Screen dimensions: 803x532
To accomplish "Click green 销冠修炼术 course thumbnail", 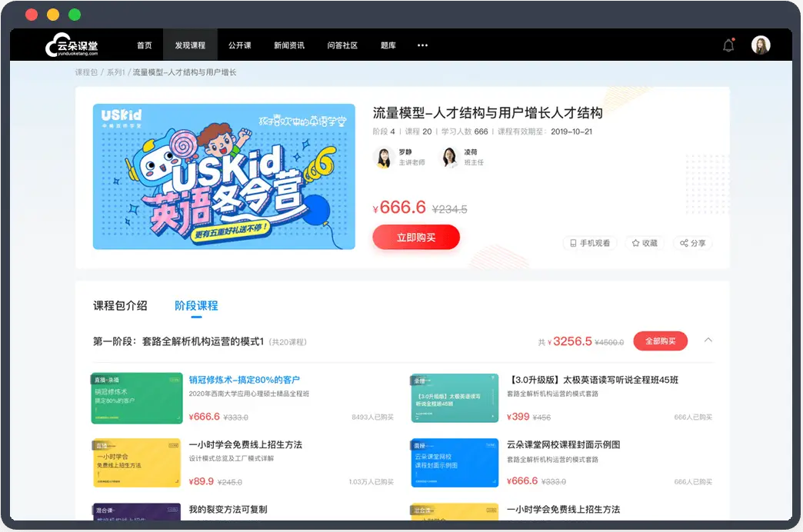I will (137, 398).
